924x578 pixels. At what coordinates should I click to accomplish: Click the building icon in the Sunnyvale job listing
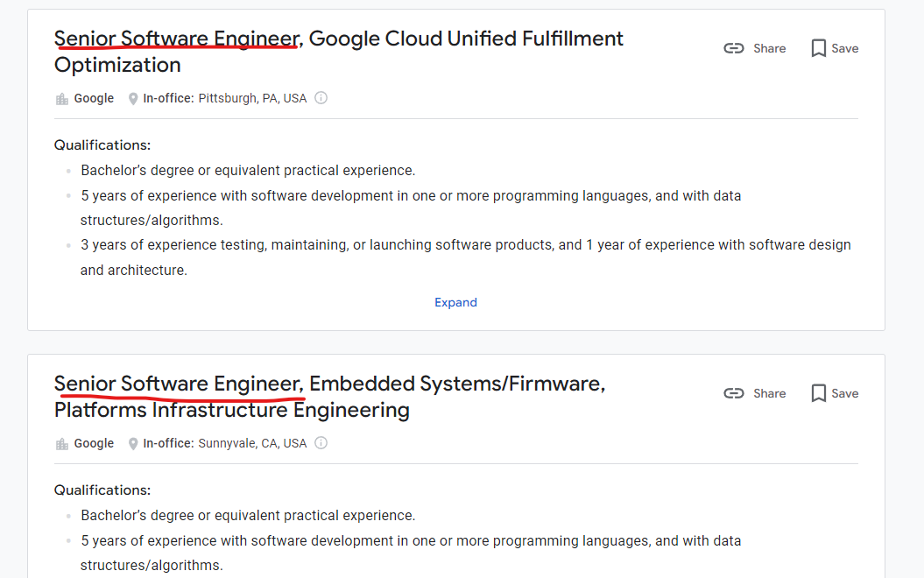point(62,444)
